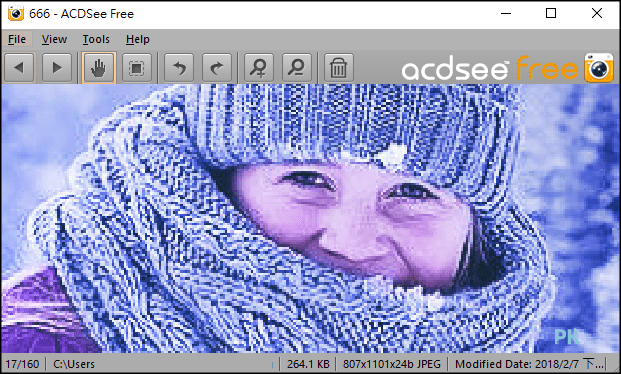Zoom in on the image
This screenshot has width=621, height=374.
pos(259,68)
